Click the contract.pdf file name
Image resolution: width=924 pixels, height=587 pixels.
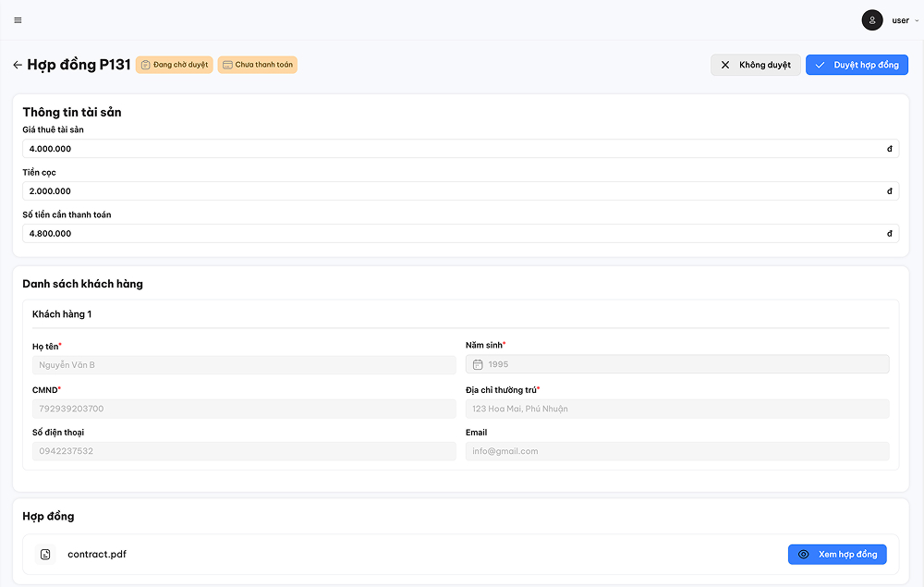tap(97, 554)
